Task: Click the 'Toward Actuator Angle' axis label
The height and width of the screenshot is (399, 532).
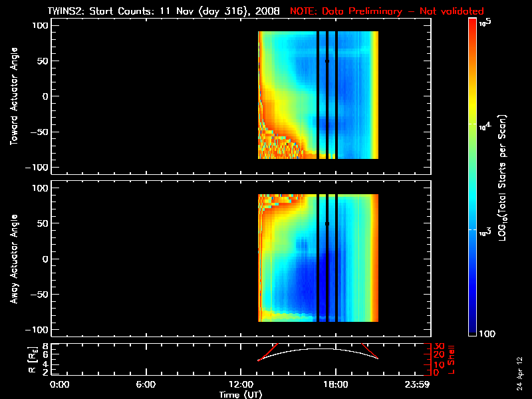Action: [14, 96]
